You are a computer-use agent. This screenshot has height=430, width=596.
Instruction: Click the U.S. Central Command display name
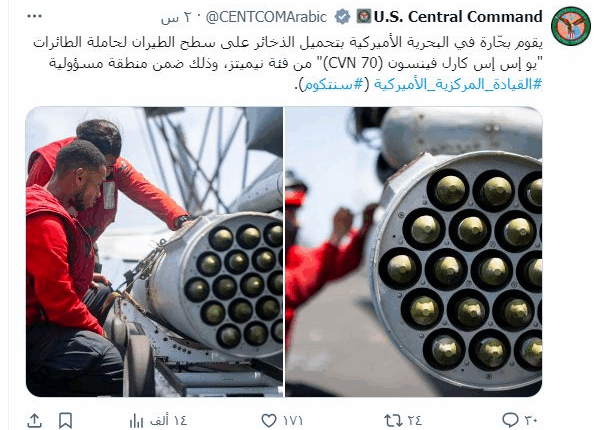[458, 17]
